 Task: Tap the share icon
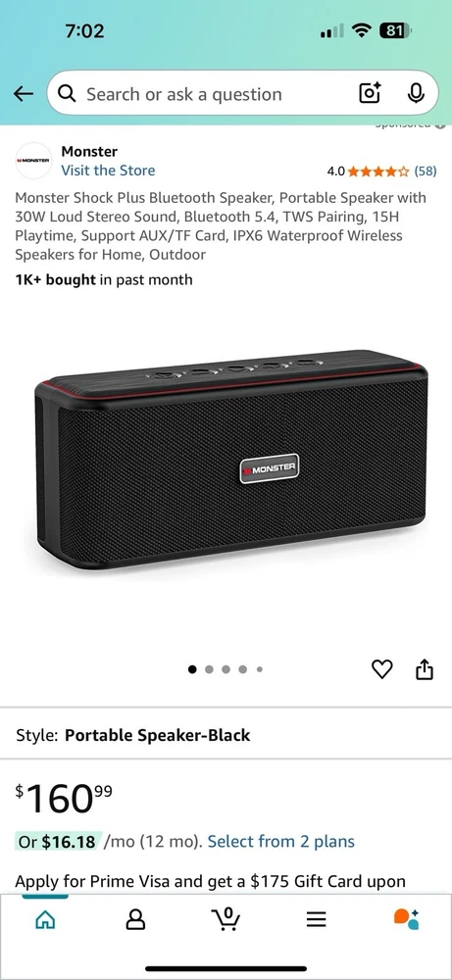[425, 668]
